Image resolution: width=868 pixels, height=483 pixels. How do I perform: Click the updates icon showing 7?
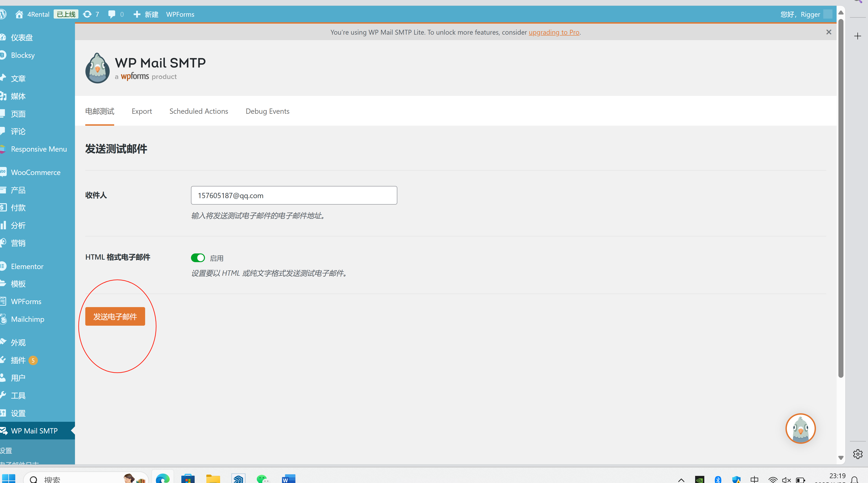pos(91,14)
